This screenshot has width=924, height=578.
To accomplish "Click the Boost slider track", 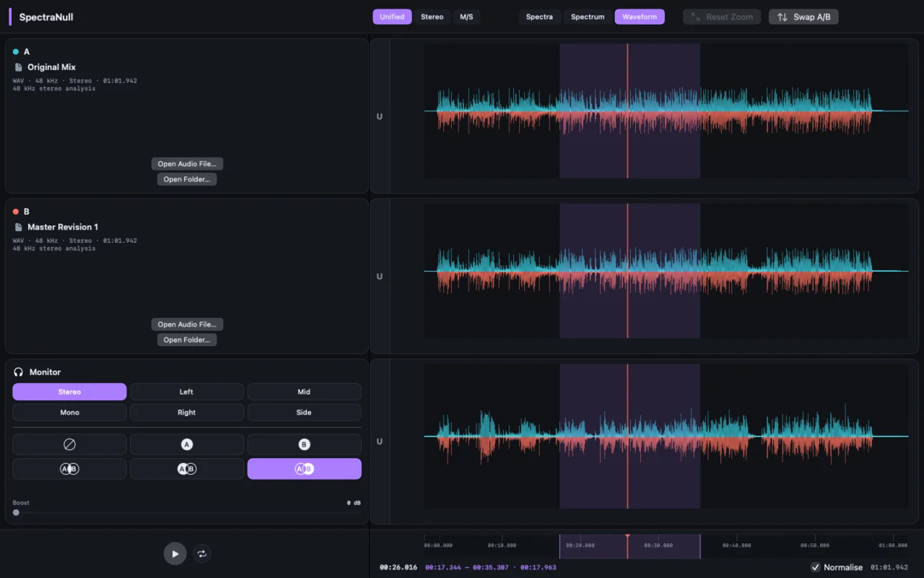I will coord(187,512).
